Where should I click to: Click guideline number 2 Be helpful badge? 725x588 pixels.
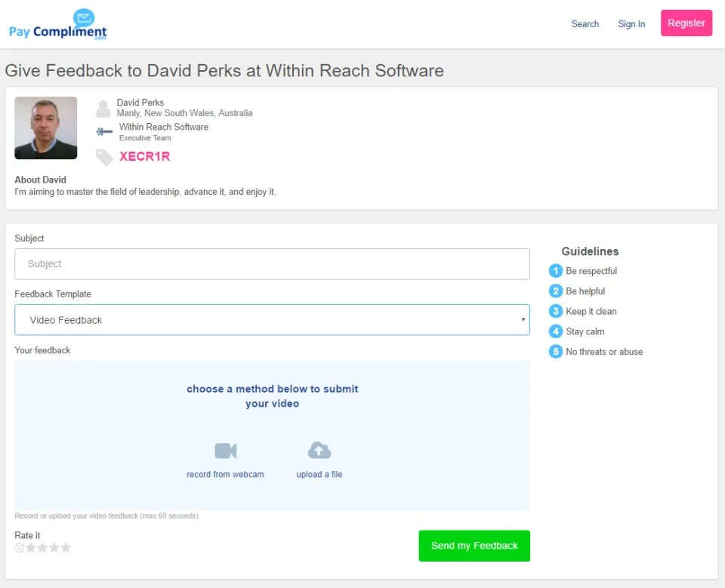pyautogui.click(x=556, y=291)
